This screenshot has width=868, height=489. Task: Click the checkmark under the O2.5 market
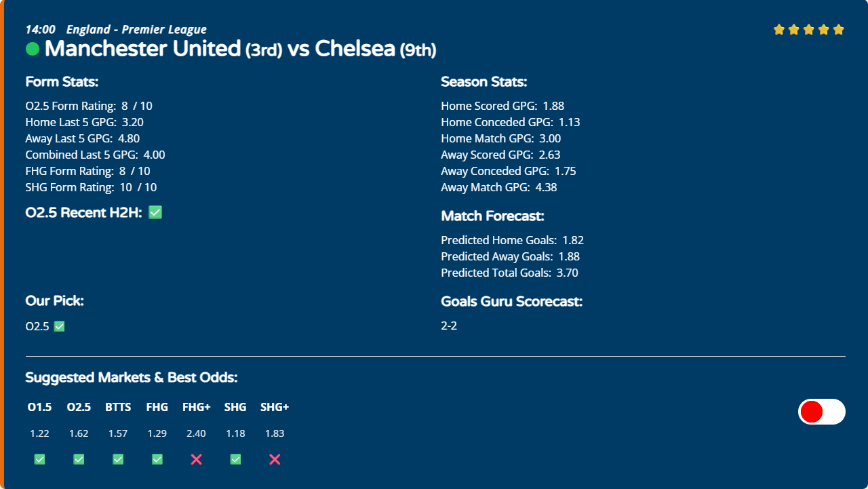79,459
